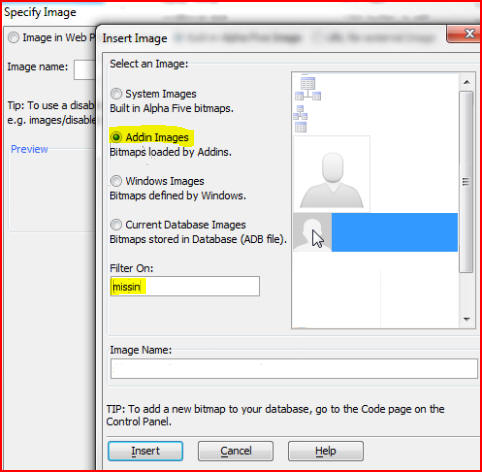
Task: Click the 'Filter On:' label
Action: coord(132,268)
